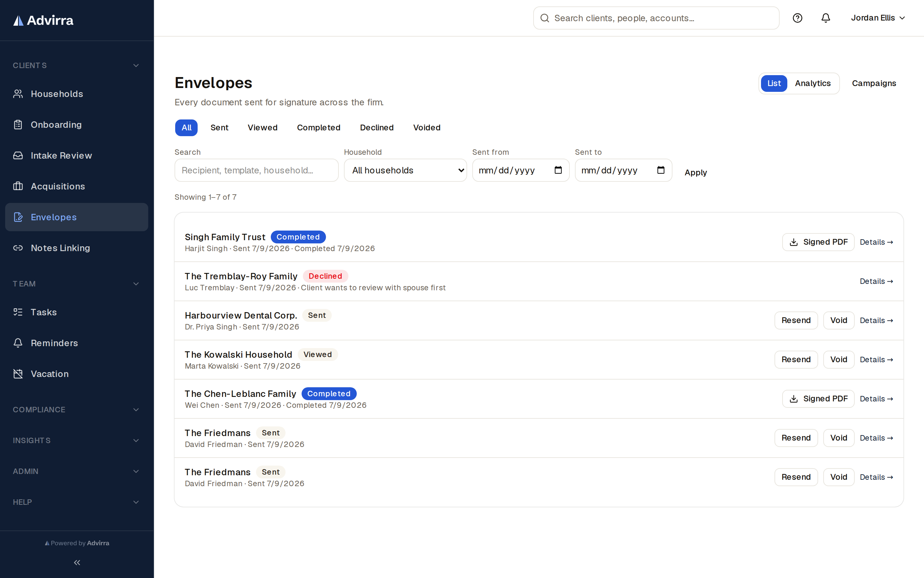Click the Recipient, template, household search box

(256, 170)
